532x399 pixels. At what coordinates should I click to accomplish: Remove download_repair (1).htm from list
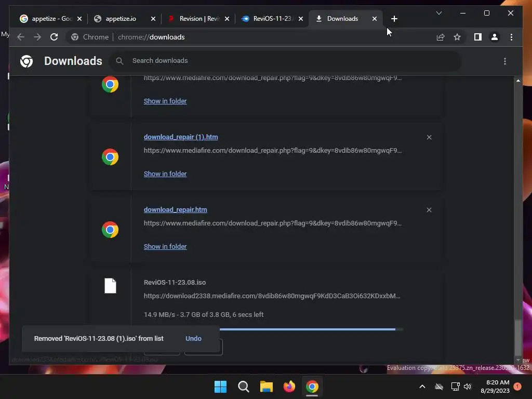(429, 137)
